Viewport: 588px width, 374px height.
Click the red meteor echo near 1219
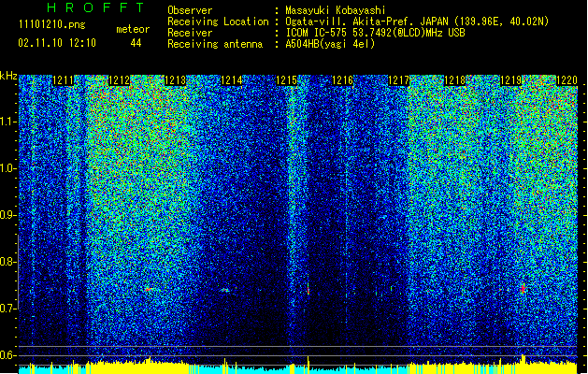523,289
